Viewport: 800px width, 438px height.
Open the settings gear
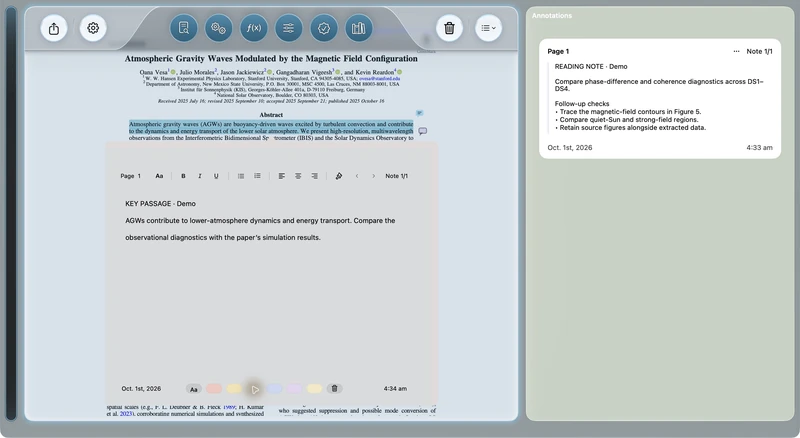(93, 28)
